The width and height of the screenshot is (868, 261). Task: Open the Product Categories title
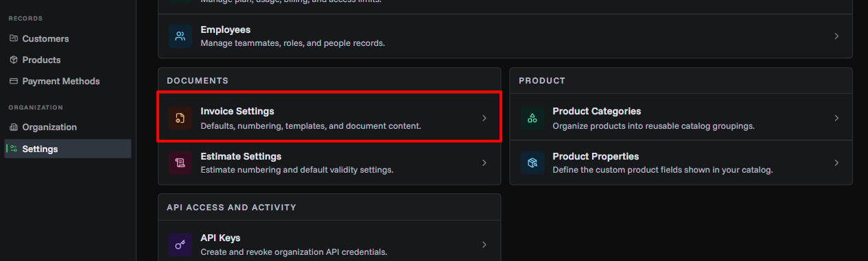point(597,111)
